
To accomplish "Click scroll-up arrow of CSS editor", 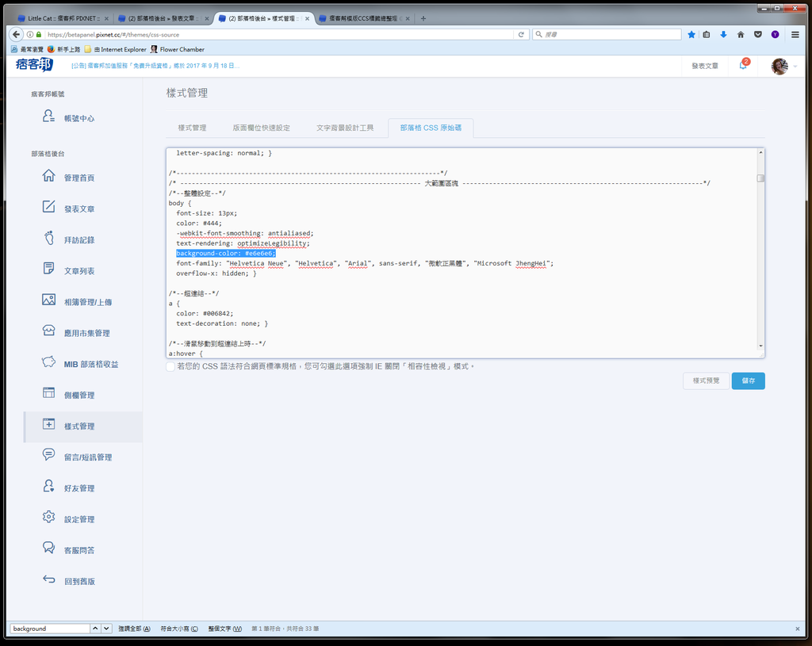I will [760, 152].
